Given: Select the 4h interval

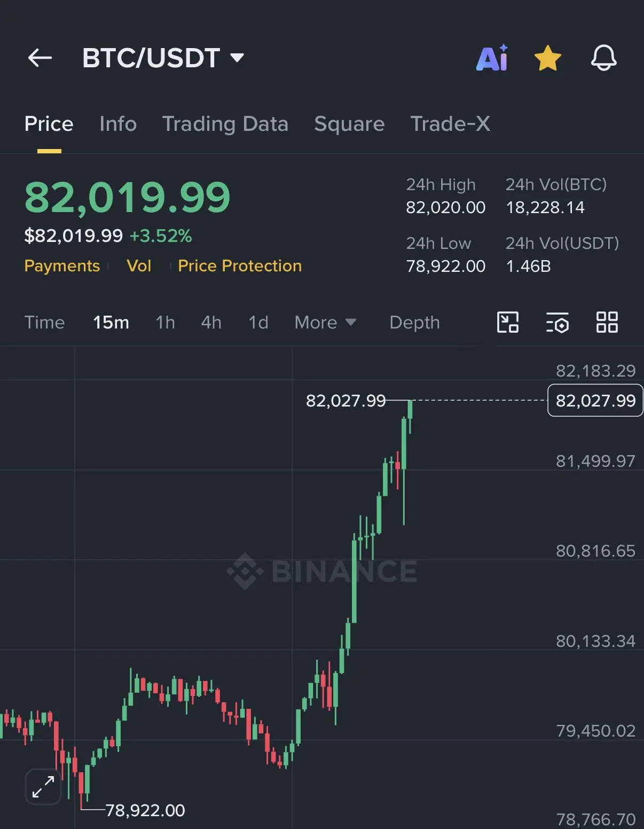Looking at the screenshot, I should coord(211,323).
